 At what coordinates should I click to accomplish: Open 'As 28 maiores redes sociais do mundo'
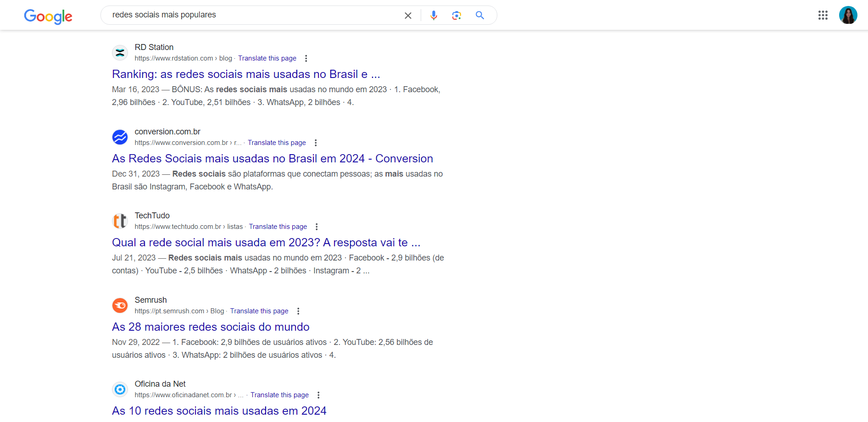click(x=211, y=327)
